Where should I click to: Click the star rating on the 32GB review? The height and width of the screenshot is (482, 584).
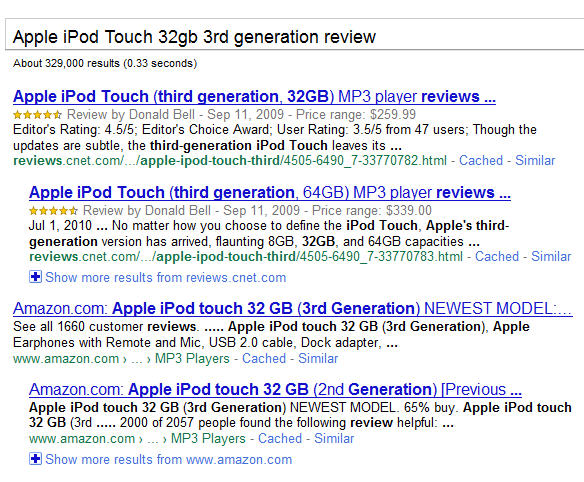pos(37,115)
